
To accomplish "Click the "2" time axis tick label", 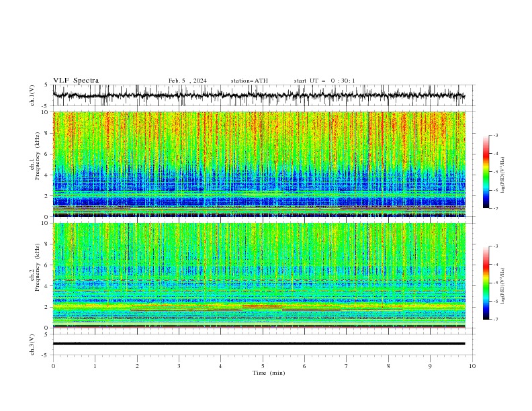I will [x=137, y=366].
